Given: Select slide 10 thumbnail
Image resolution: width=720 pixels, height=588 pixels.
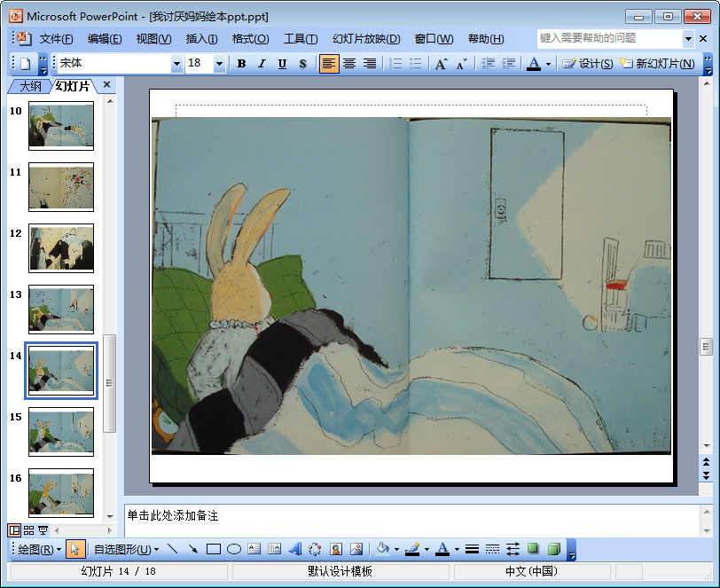Looking at the screenshot, I should (x=61, y=125).
